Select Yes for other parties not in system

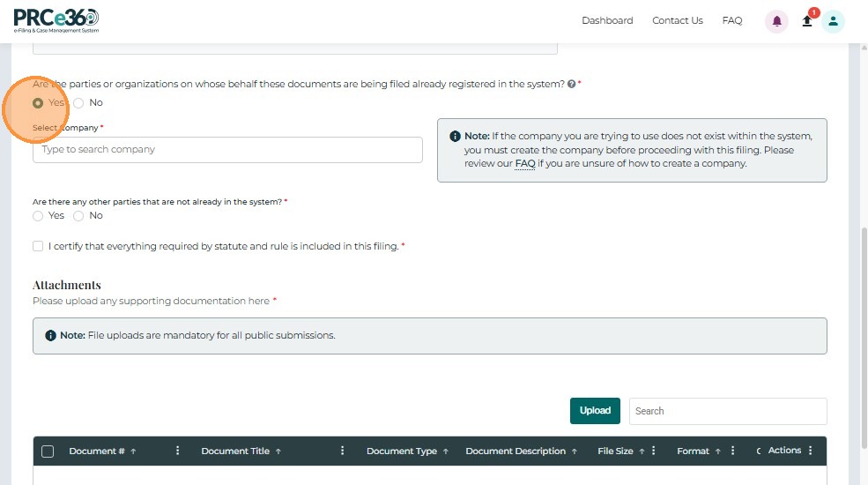[38, 216]
